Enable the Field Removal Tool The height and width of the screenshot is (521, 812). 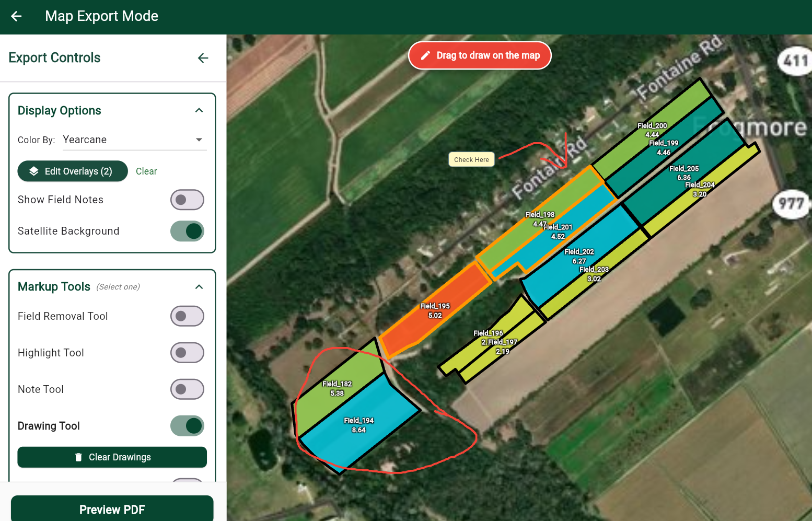(187, 316)
